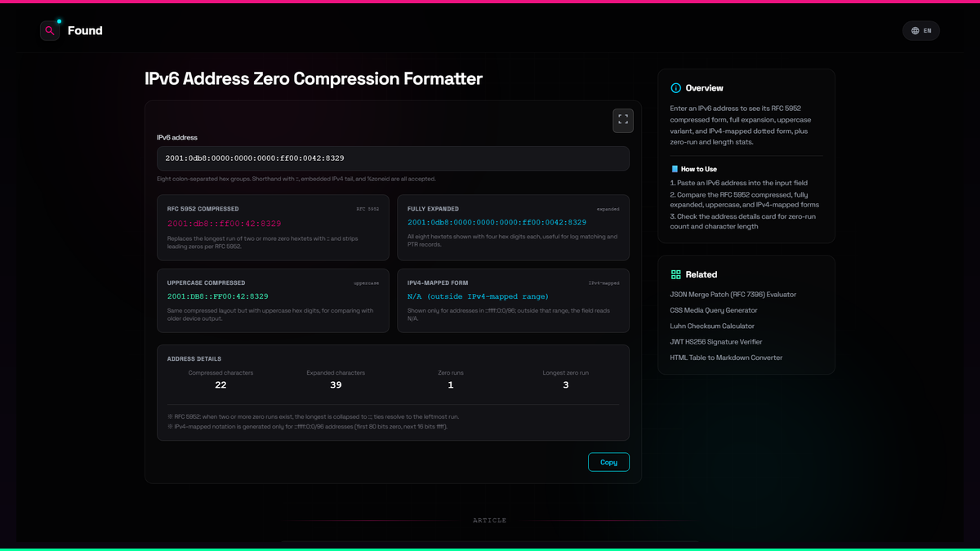The height and width of the screenshot is (551, 980).
Task: Open JWT HS256 Signature Verifier link
Action: (716, 342)
